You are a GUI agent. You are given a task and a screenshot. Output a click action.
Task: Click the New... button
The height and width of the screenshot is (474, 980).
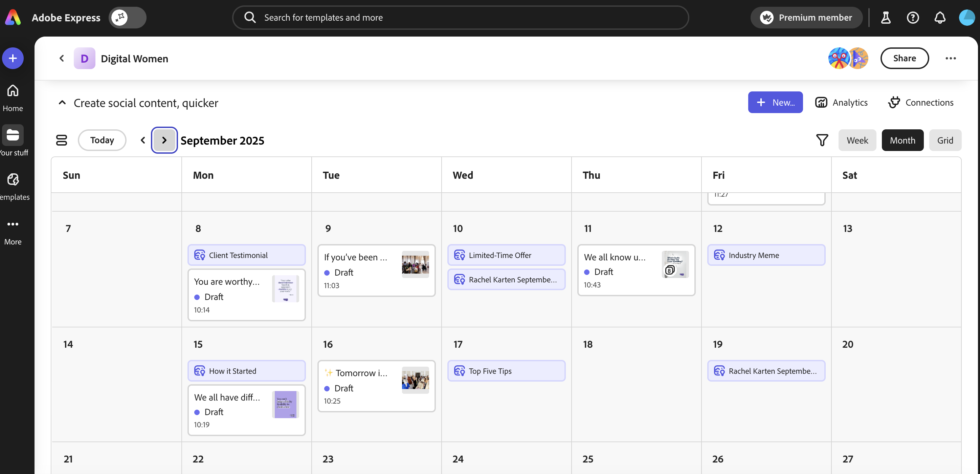775,102
